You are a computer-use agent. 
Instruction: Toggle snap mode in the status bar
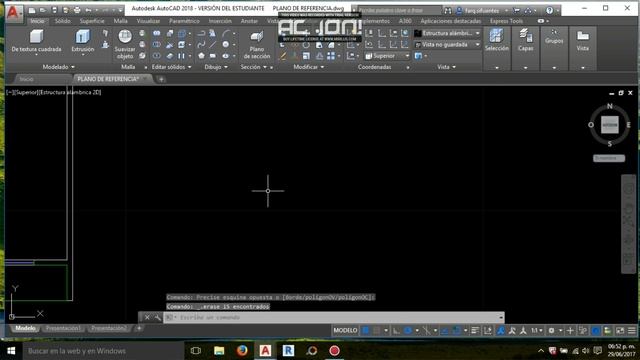click(377, 331)
